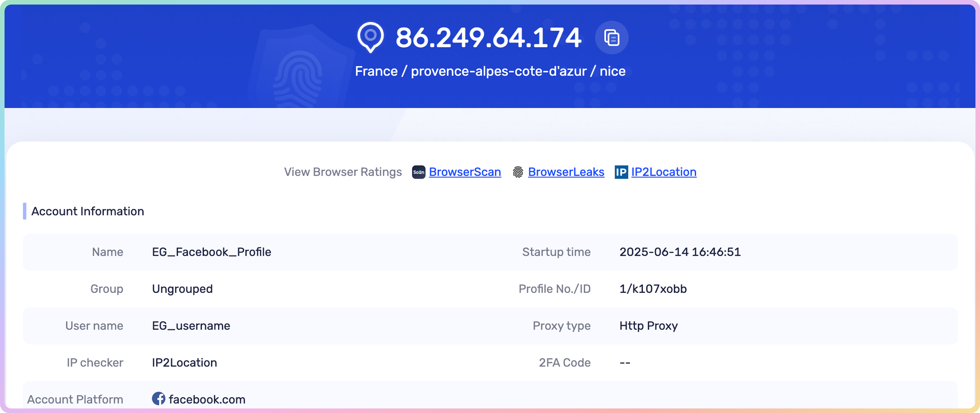Click the IP checker value IP2Location
Viewport: 980px width, 413px height.
pyautogui.click(x=184, y=363)
